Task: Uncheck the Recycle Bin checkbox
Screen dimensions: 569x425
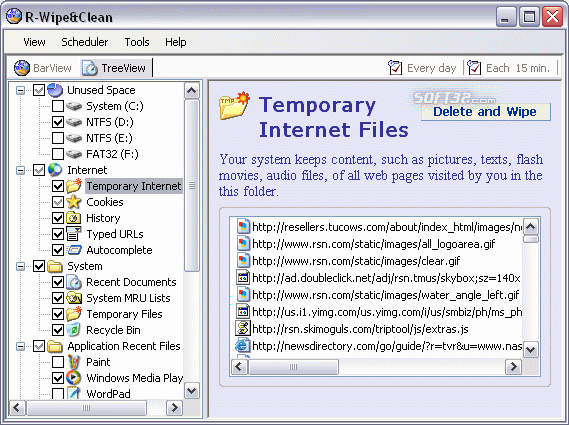Action: (58, 330)
